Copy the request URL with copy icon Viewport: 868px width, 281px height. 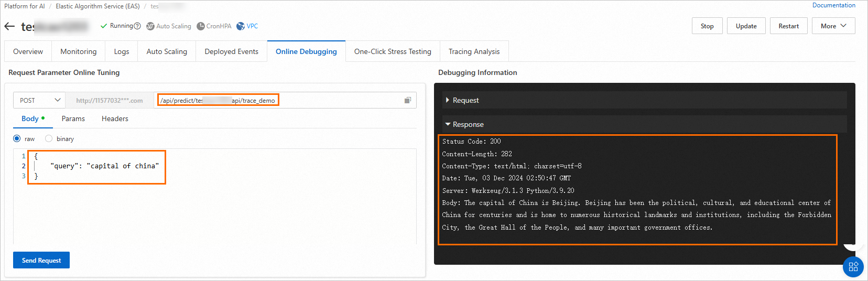click(x=408, y=100)
